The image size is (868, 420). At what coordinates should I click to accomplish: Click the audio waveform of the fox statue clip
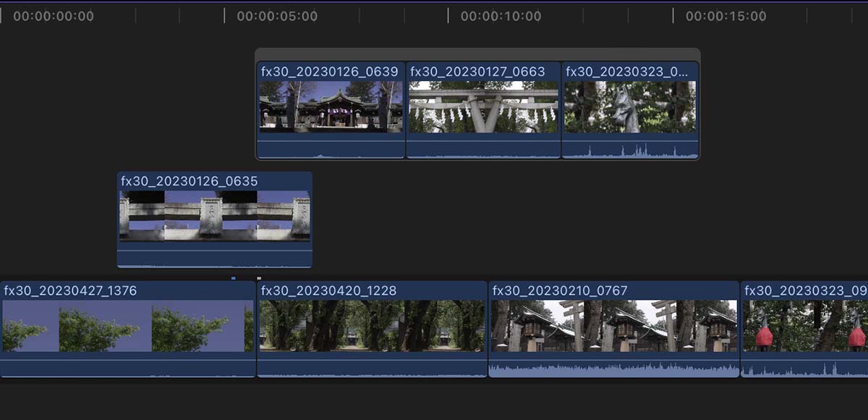630,150
